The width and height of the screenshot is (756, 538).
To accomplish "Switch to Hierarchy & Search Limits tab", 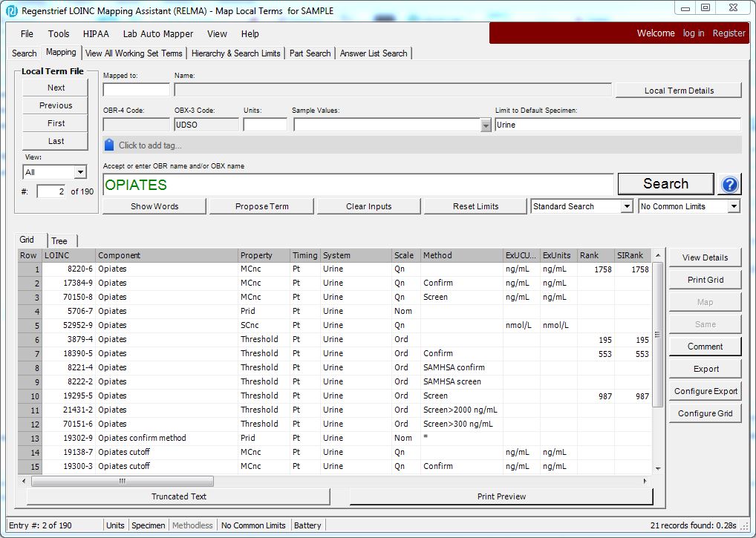I will point(235,53).
